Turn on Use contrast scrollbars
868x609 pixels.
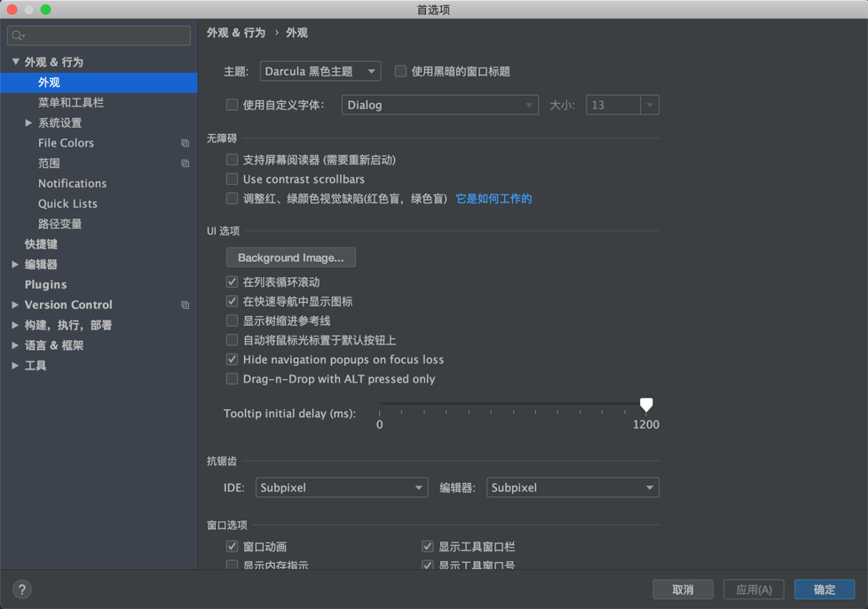[x=232, y=179]
